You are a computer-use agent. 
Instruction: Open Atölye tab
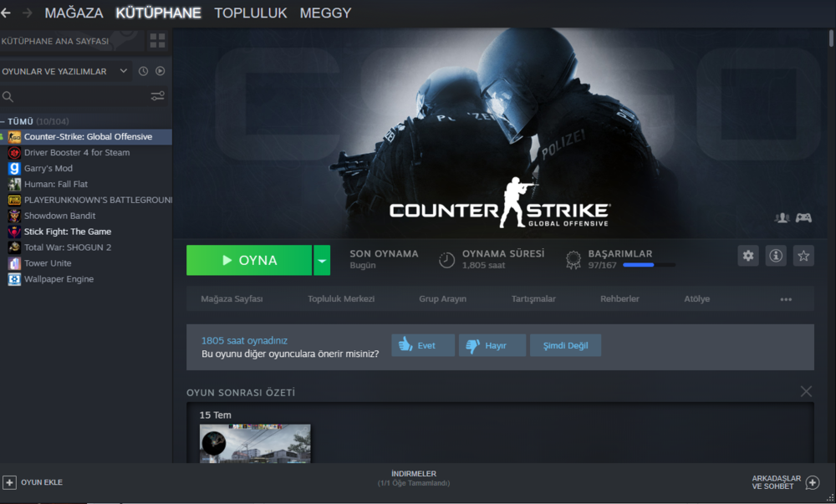[x=697, y=299]
